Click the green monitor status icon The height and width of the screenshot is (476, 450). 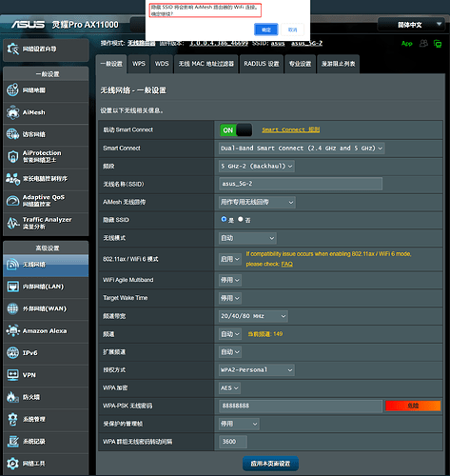tap(438, 44)
